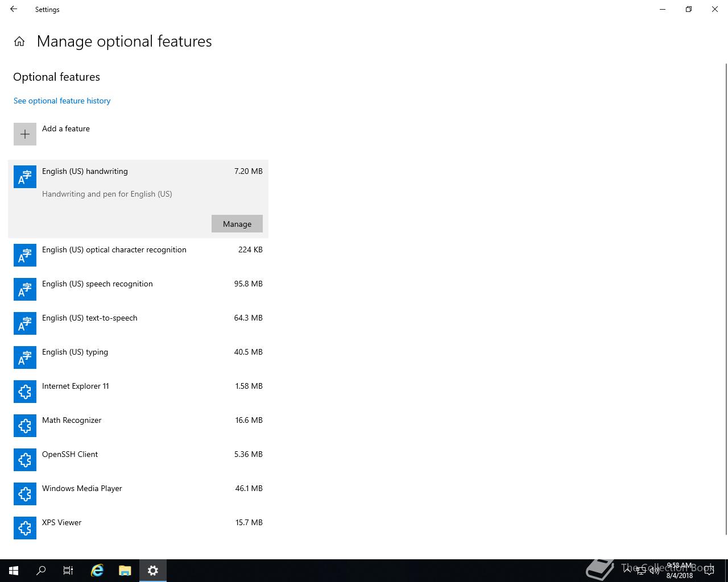Screen dimensions: 728x582
Task: Click the plus icon to add a feature
Action: point(25,134)
